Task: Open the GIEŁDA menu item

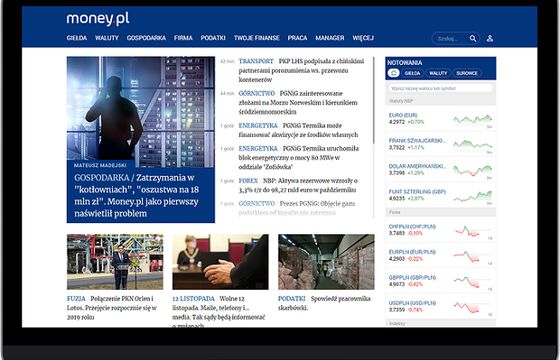Action: tap(77, 38)
